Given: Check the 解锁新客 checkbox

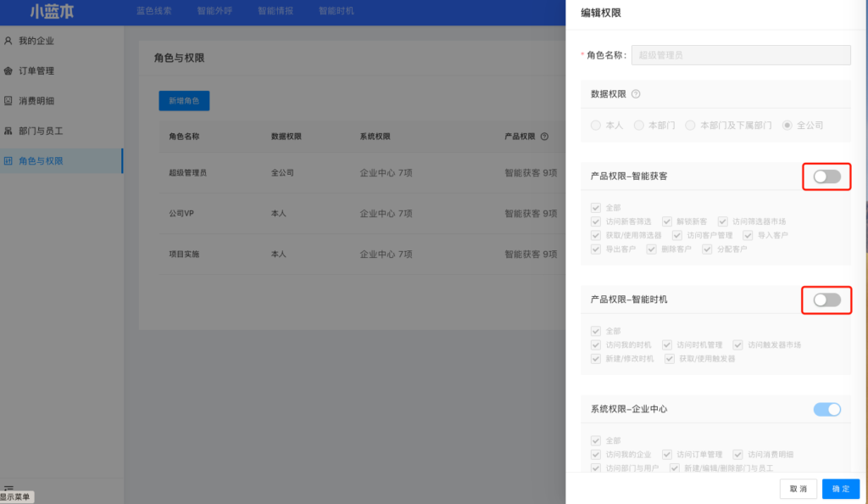Looking at the screenshot, I should 667,221.
